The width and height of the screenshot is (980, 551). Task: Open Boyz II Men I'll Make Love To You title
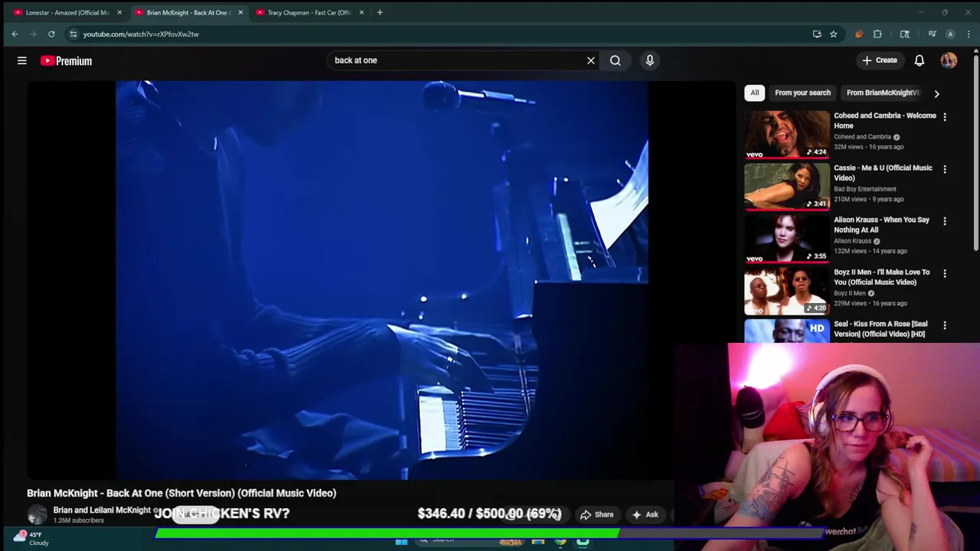tap(881, 277)
